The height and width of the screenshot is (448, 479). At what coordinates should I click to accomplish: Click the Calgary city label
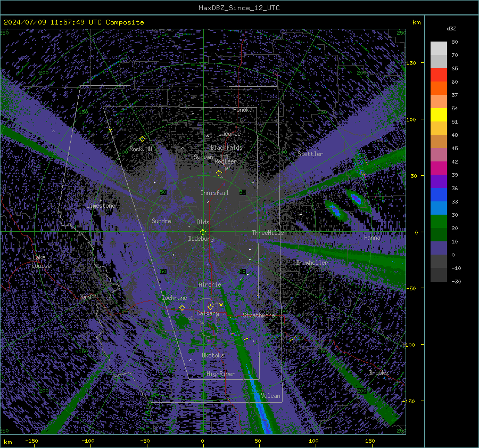tap(208, 313)
